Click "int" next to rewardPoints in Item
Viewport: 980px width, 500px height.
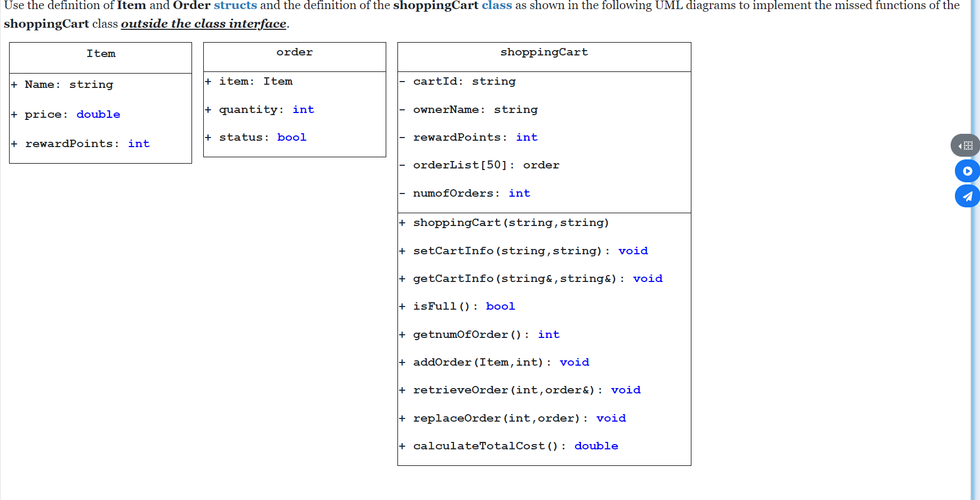tap(139, 143)
